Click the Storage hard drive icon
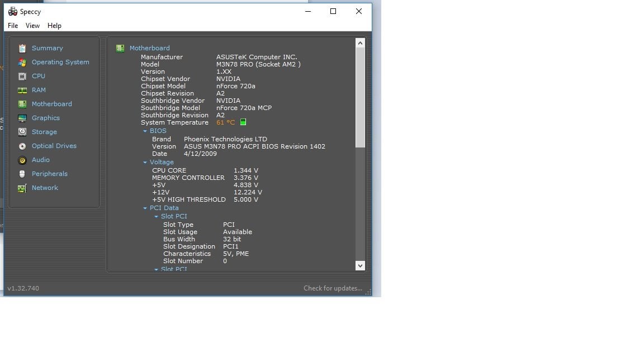Viewport: 644px width, 362px height. click(x=22, y=132)
